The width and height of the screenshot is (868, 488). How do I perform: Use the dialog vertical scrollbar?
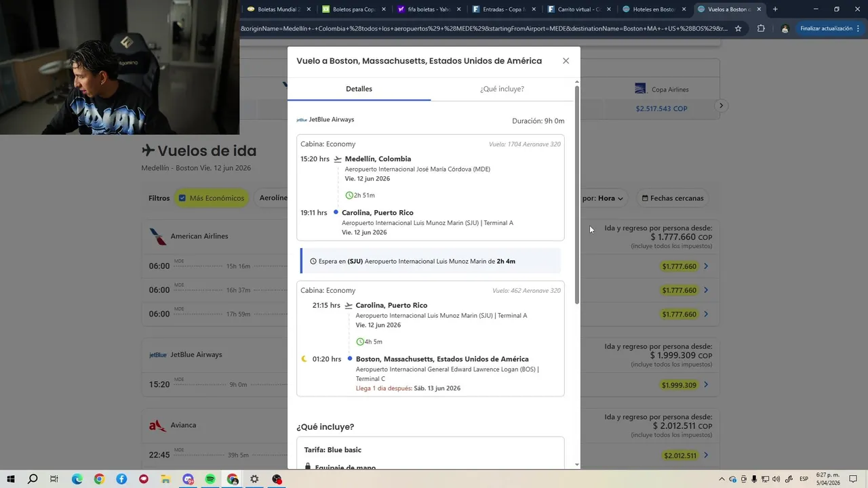point(577,195)
